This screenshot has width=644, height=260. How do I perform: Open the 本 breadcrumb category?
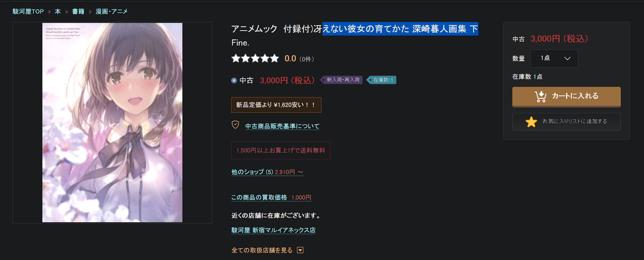coord(58,11)
